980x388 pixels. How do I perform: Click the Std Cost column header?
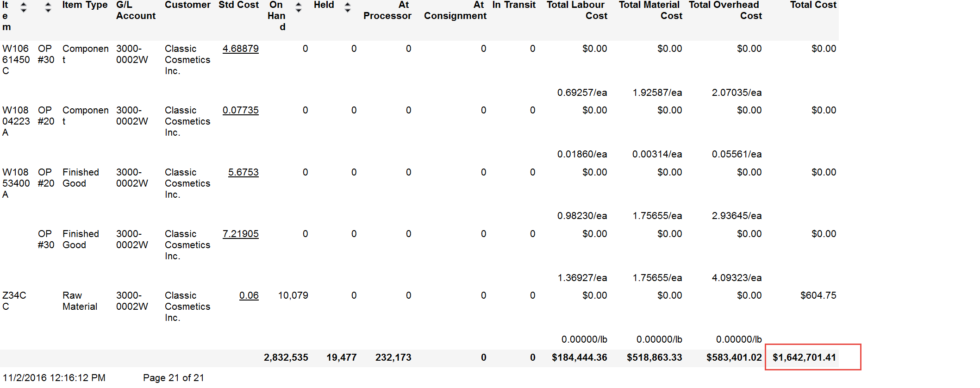pos(238,5)
